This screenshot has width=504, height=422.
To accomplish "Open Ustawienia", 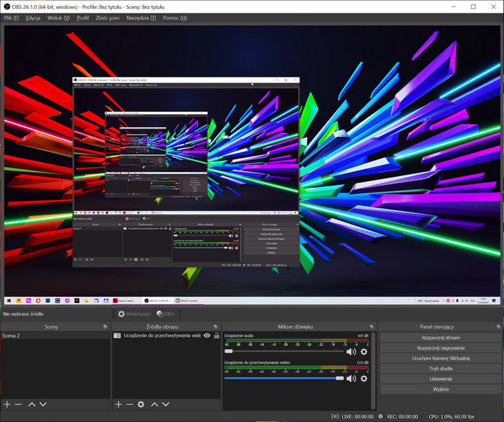I will coord(441,378).
